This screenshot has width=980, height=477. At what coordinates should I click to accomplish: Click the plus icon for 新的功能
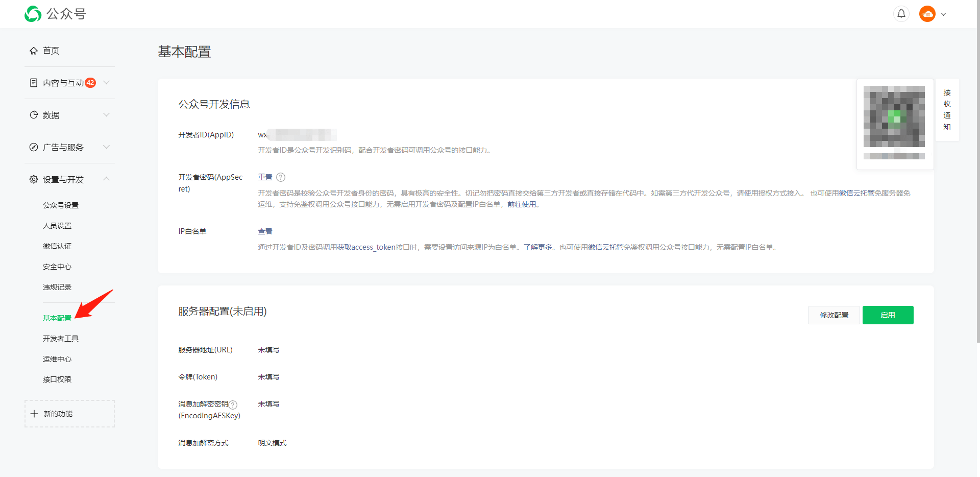pyautogui.click(x=34, y=414)
